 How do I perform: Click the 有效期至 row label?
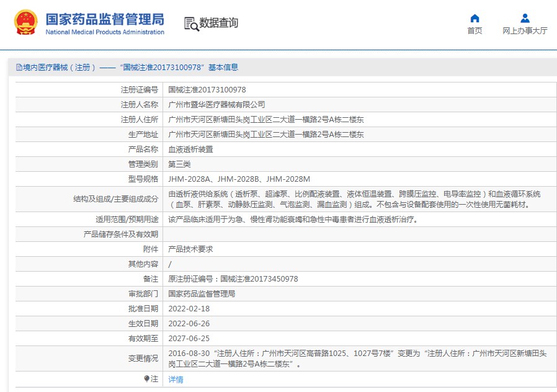point(143,339)
